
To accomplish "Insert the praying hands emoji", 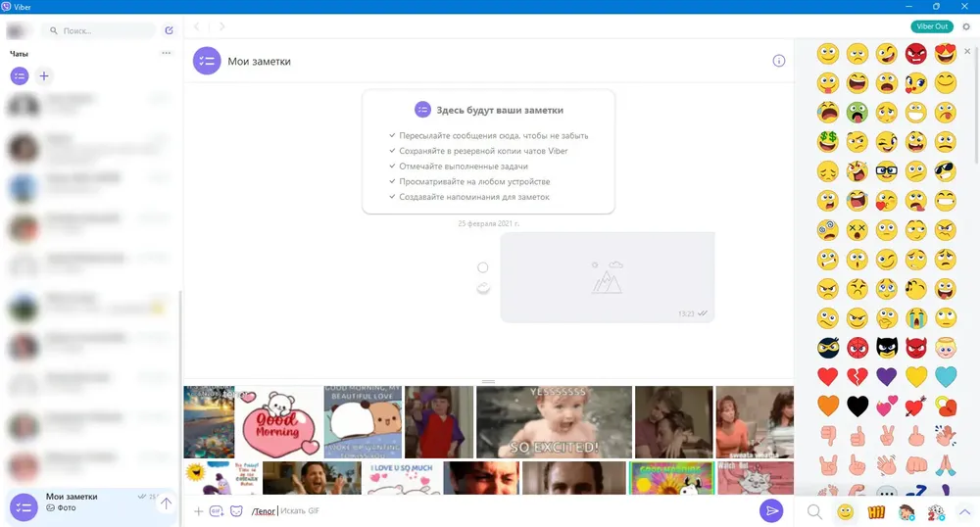I will tap(946, 465).
